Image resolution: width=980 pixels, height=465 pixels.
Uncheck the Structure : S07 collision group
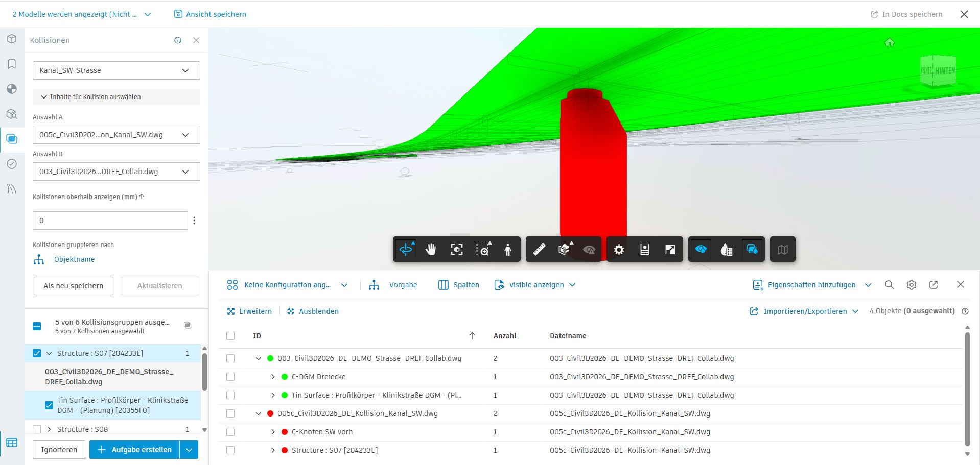point(37,353)
